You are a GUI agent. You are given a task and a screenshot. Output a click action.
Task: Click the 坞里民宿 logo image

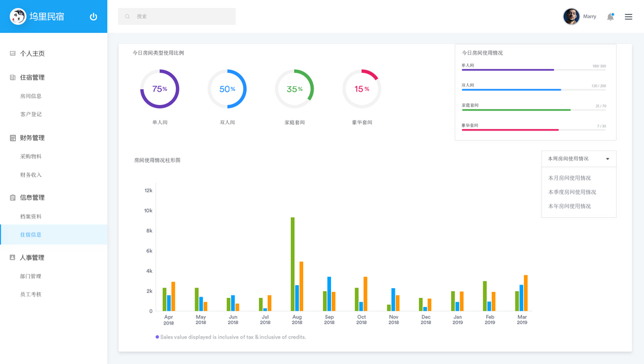coord(18,16)
